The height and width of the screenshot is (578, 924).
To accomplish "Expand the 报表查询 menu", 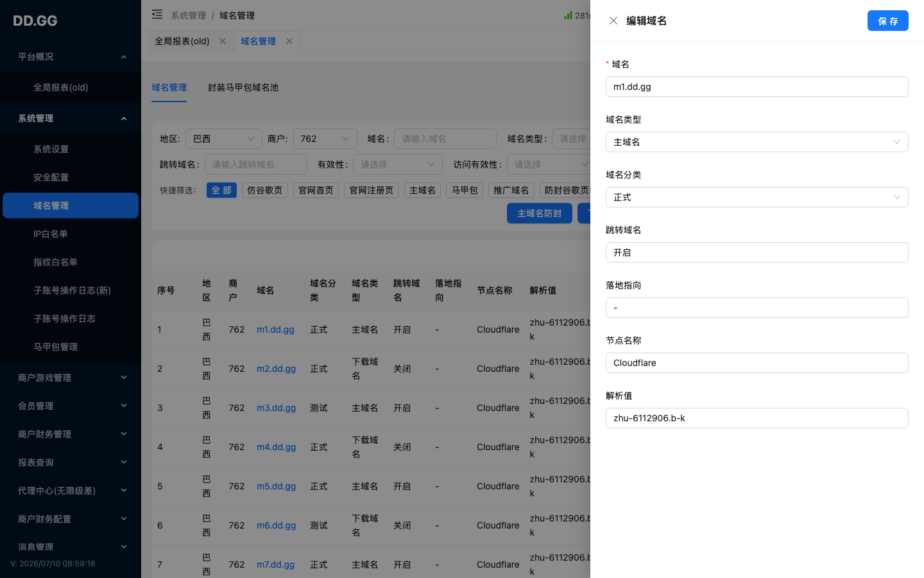I will [71, 462].
